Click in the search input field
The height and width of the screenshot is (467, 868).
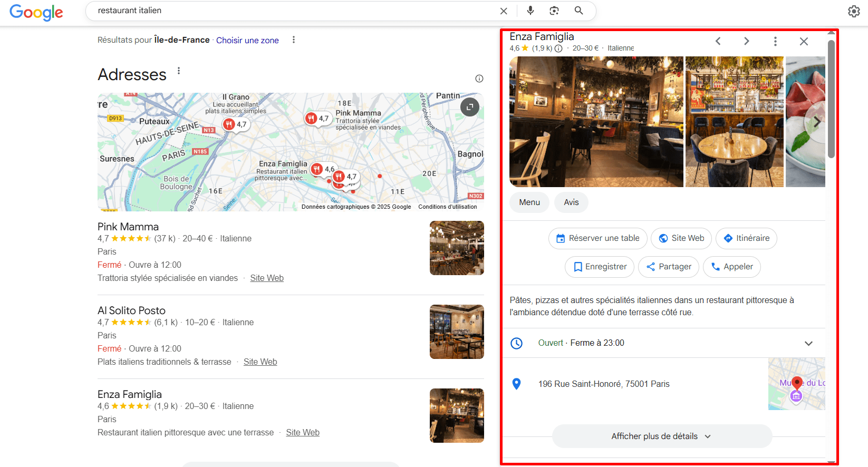click(x=295, y=11)
